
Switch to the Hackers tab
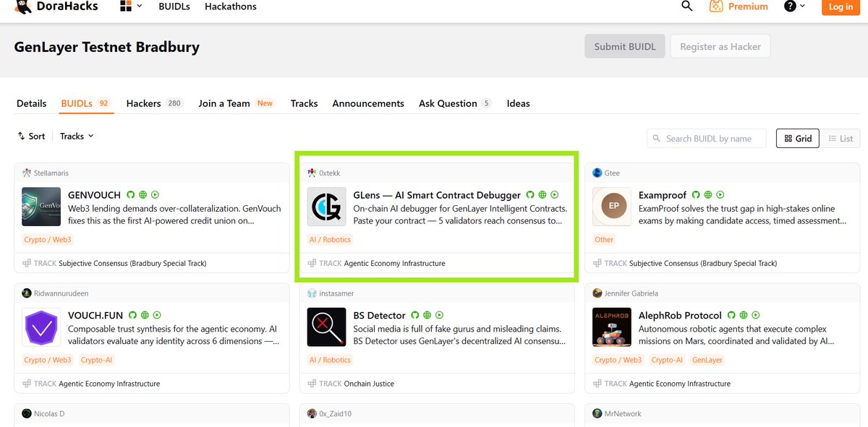[154, 103]
